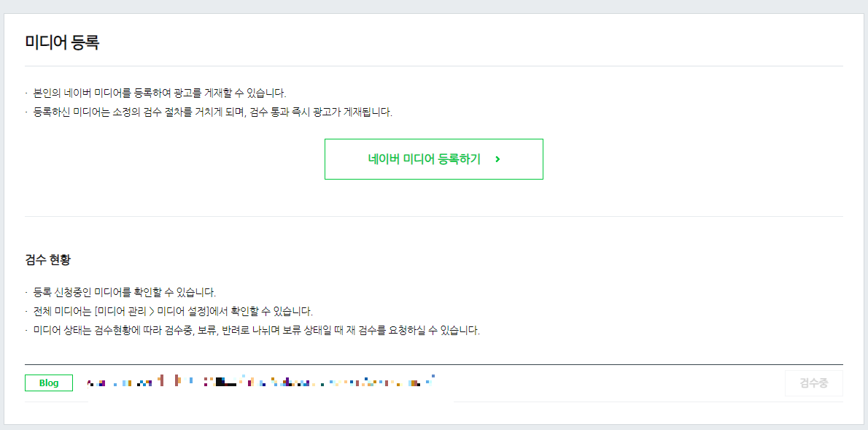
Task: Click the chevron arrow inside the registration button
Action: click(x=497, y=159)
